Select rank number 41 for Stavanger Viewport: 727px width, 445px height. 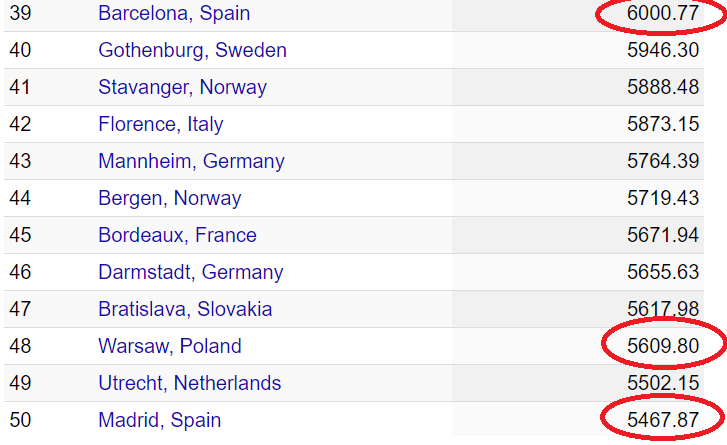click(x=20, y=88)
